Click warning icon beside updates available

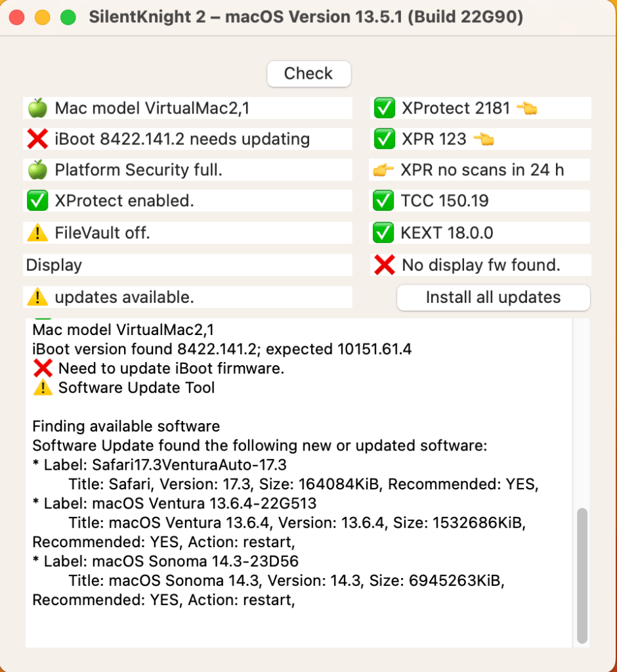pos(37,298)
